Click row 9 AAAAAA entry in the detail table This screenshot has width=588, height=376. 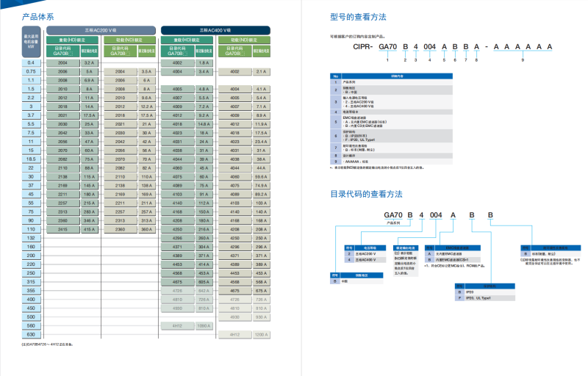tap(397, 162)
